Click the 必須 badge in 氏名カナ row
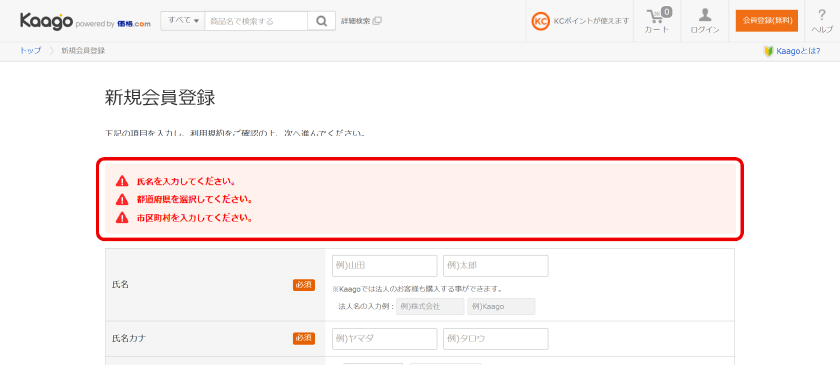840x365 pixels. (304, 338)
